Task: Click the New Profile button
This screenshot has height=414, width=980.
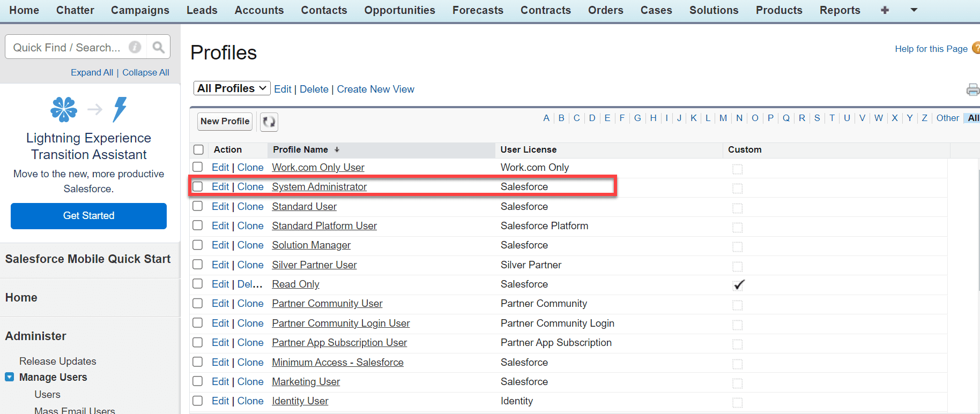Action: click(x=225, y=121)
